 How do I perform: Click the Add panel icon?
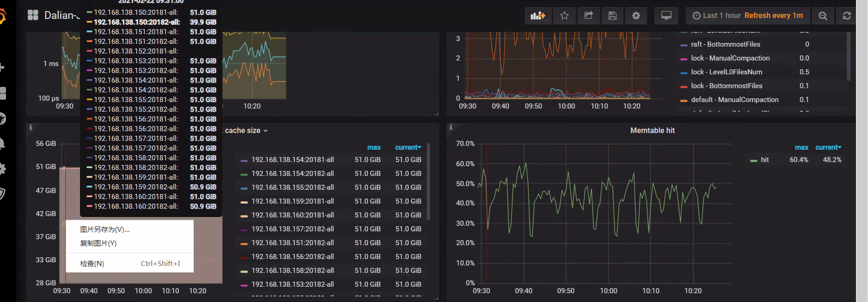(538, 16)
